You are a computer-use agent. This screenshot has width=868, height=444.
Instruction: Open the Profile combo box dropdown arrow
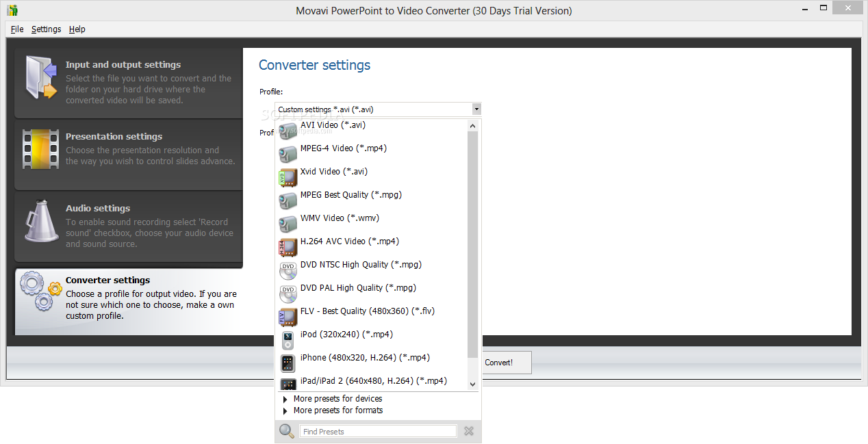pyautogui.click(x=476, y=109)
